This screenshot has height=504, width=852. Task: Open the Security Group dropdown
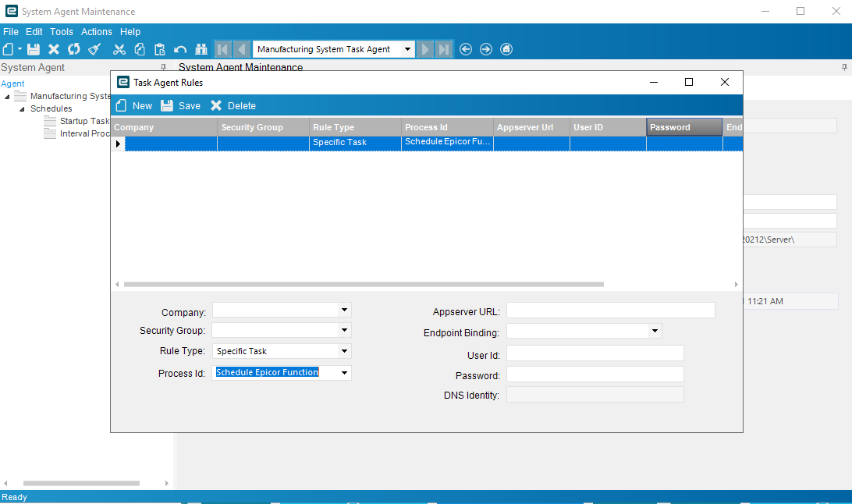[x=345, y=330]
